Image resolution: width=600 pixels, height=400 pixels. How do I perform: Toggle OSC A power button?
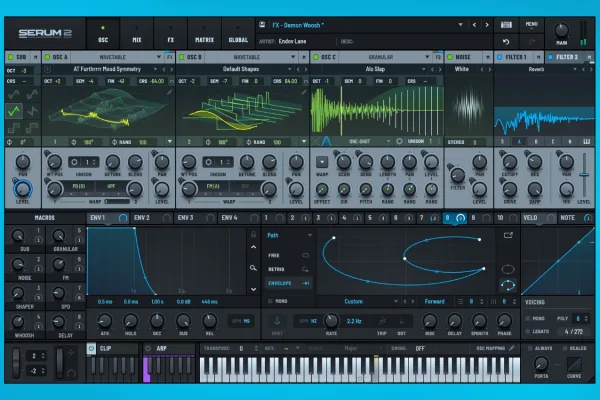[x=47, y=57]
